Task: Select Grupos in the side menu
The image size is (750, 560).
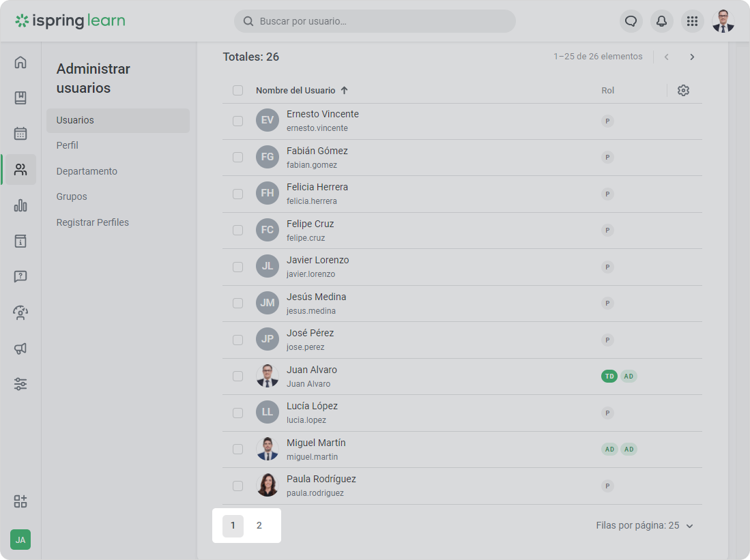Action: (72, 196)
